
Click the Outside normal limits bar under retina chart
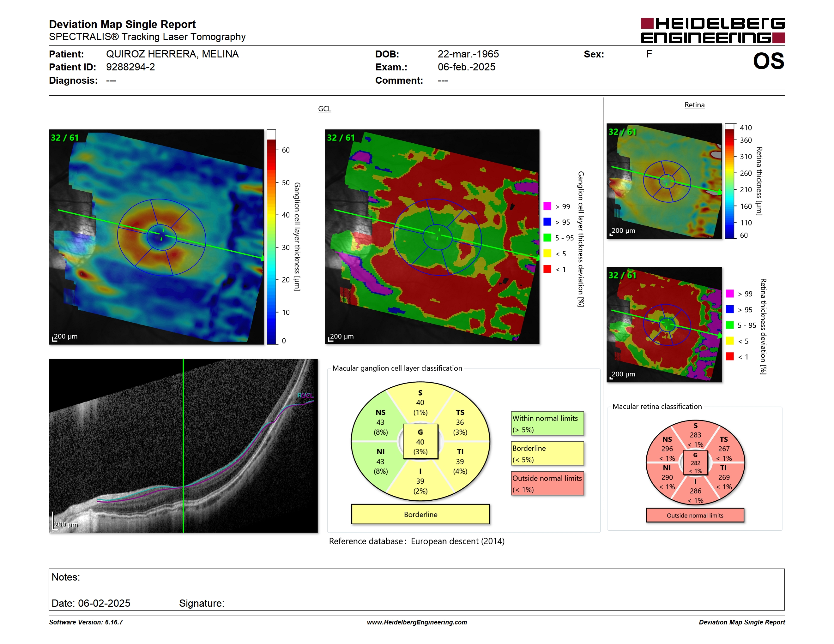click(x=695, y=516)
